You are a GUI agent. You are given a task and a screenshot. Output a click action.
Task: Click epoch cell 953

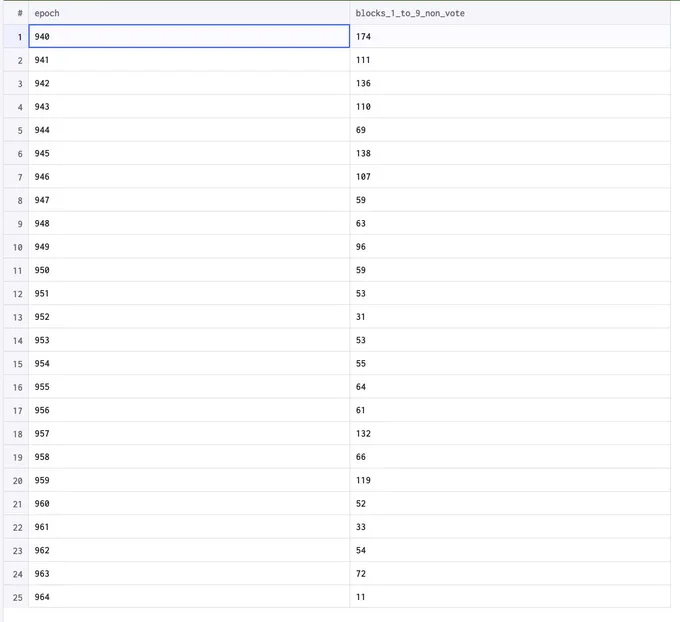point(189,340)
